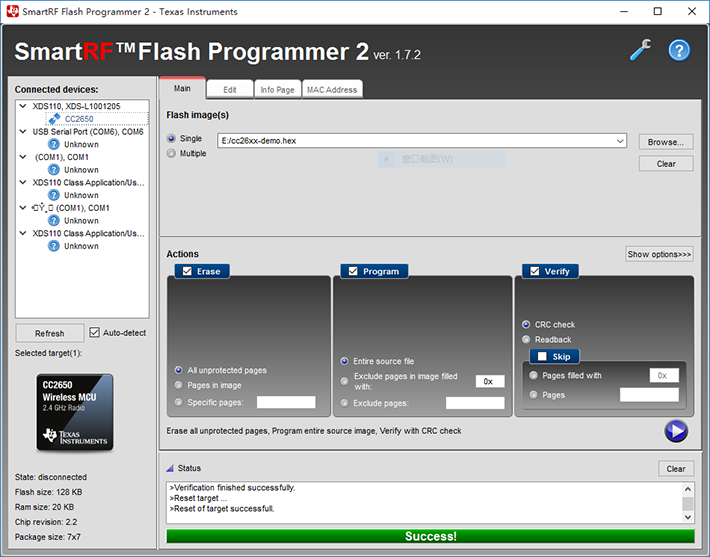The image size is (710, 557).
Task: Open the flash image file path dropdown
Action: click(x=620, y=141)
